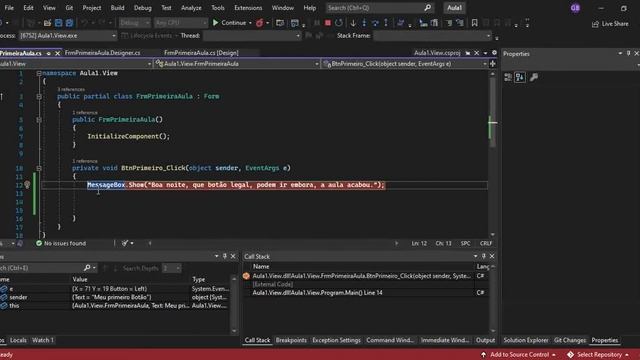Click the search magnifier in the title bar
This screenshot has width=640, height=360.
427,8
